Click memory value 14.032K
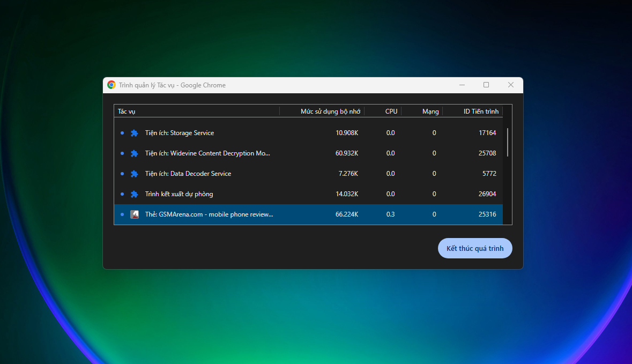Screen dimensions: 632x364 click(x=347, y=194)
